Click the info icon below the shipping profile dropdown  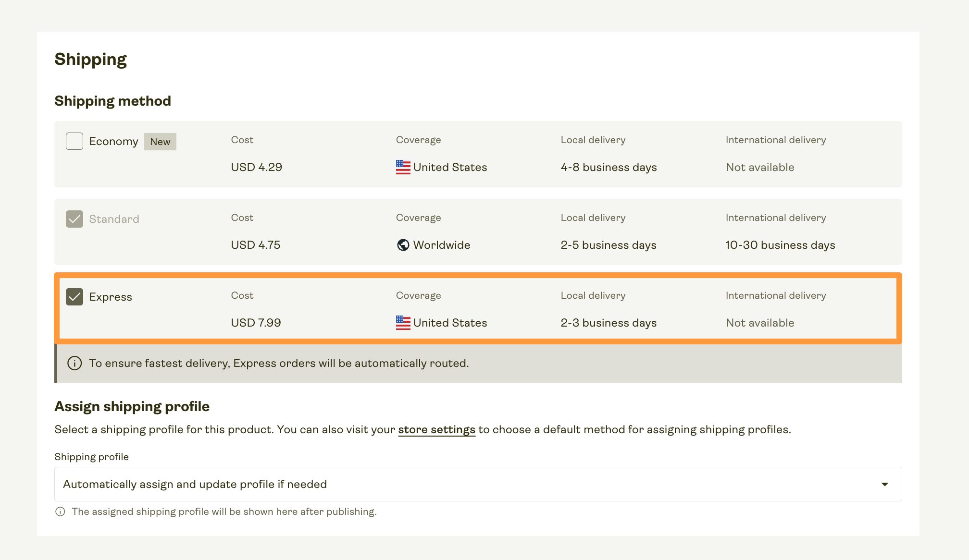coord(60,511)
